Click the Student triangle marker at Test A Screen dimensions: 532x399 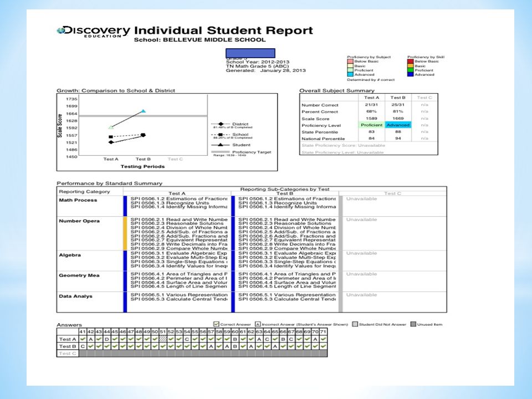(111, 127)
